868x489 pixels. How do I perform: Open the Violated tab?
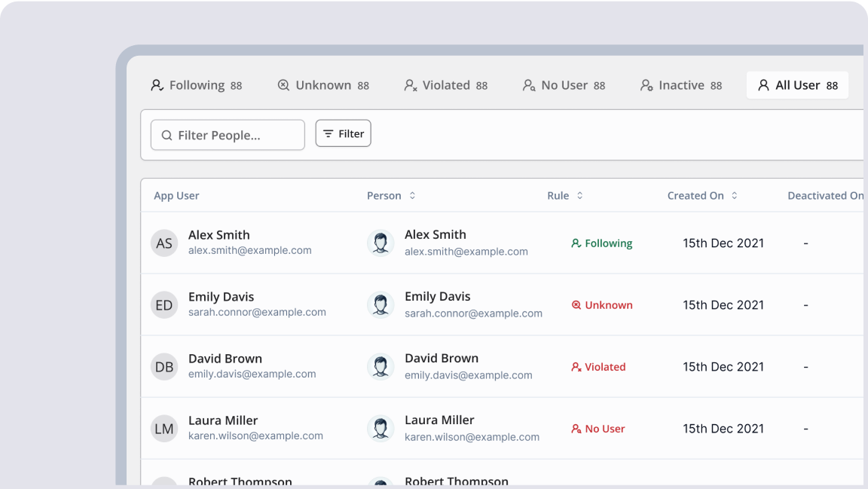445,85
